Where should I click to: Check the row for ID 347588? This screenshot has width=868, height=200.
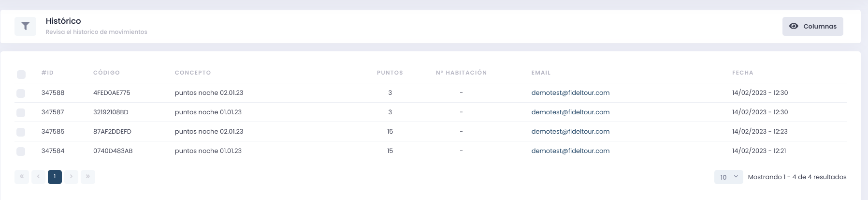click(21, 93)
